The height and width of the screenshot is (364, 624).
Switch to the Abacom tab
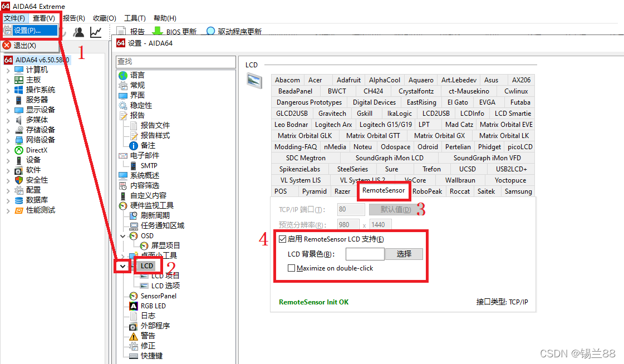pyautogui.click(x=287, y=80)
